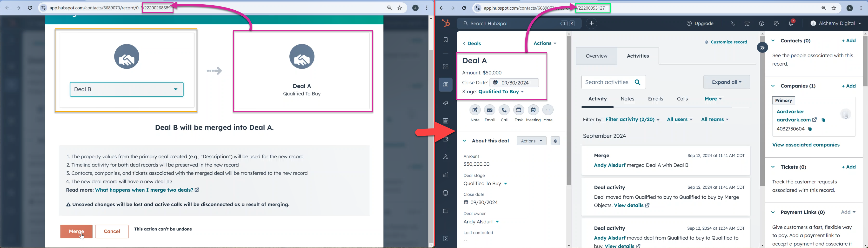Open 'What happens when I merge two deals?' link
The height and width of the screenshot is (248, 868).
pos(147,190)
